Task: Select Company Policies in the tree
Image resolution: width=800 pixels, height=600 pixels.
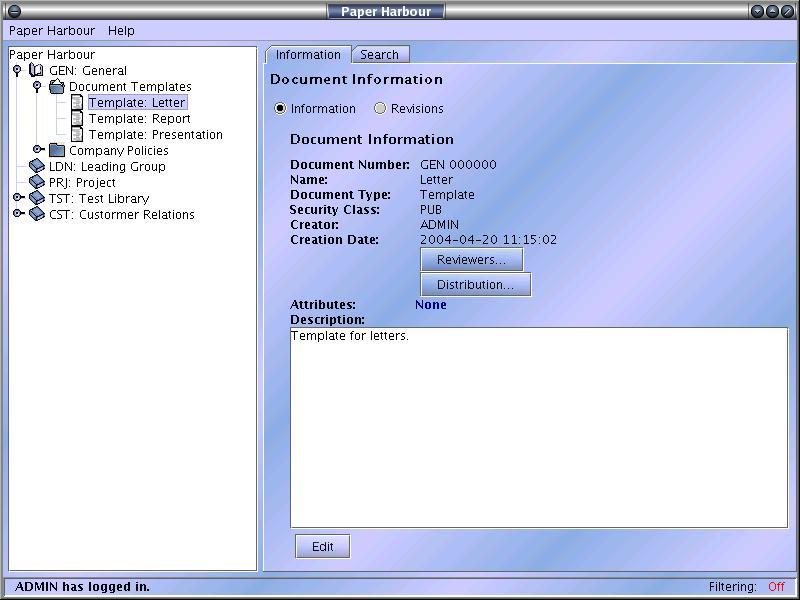Action: (118, 151)
